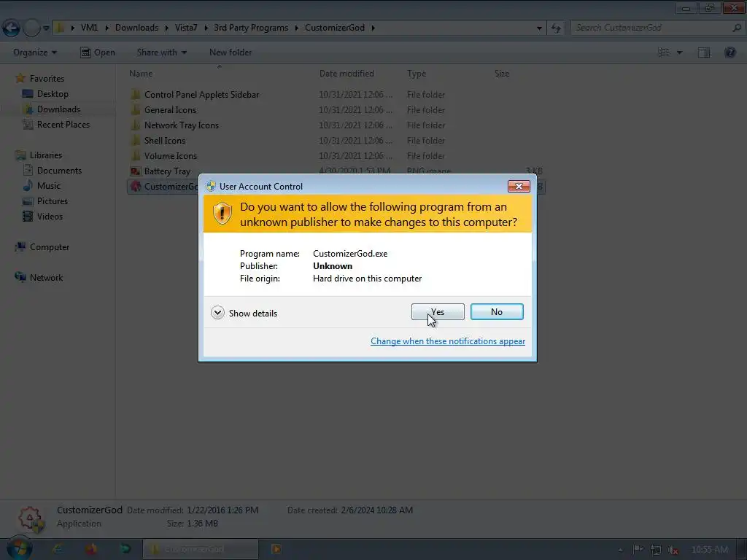Image resolution: width=747 pixels, height=560 pixels.
Task: Open 'Change when these notifications appear' link
Action: tap(448, 341)
